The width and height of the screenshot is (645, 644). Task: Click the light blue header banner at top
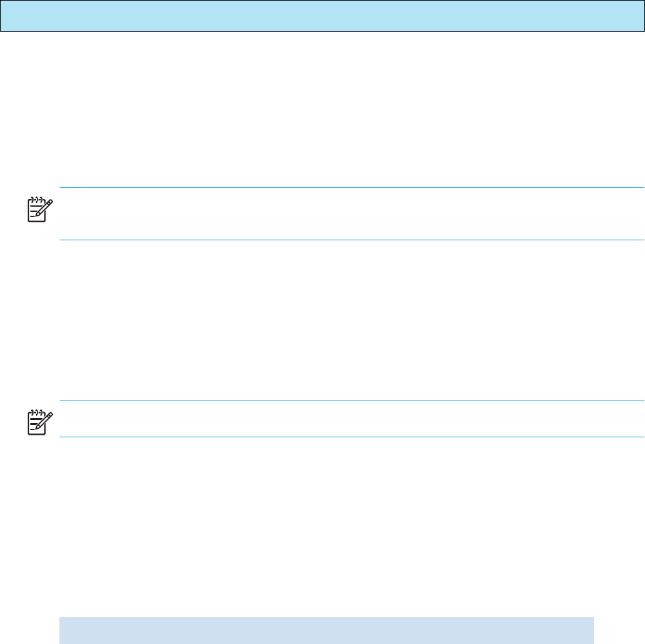323,16
